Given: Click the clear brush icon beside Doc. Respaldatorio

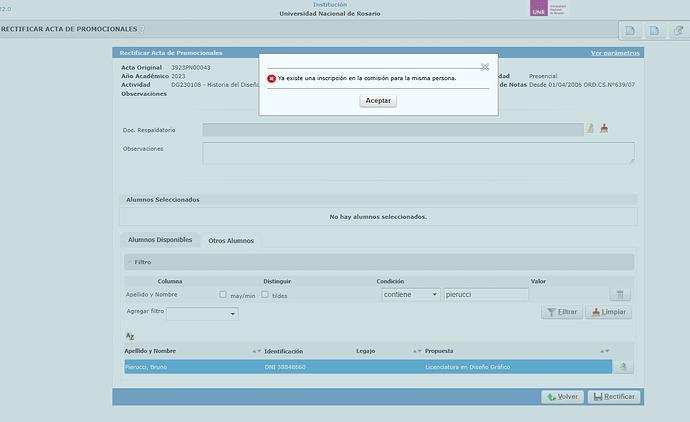Looking at the screenshot, I should 604,128.
